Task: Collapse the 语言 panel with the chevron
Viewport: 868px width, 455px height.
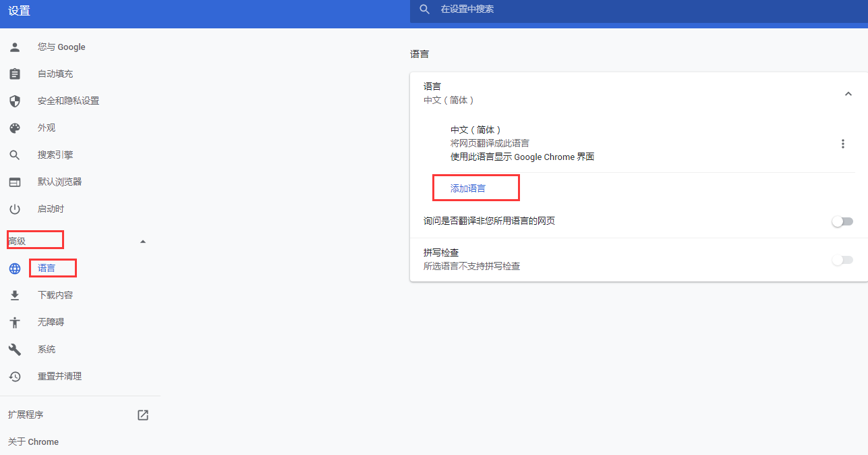Action: 848,94
